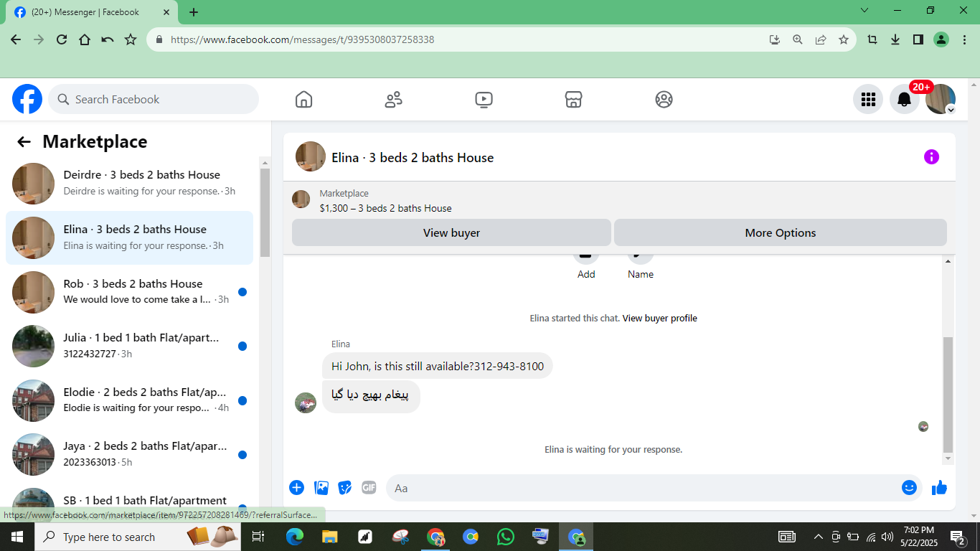Click the conversation list scrollbar thumb
980x551 pixels.
click(265, 212)
